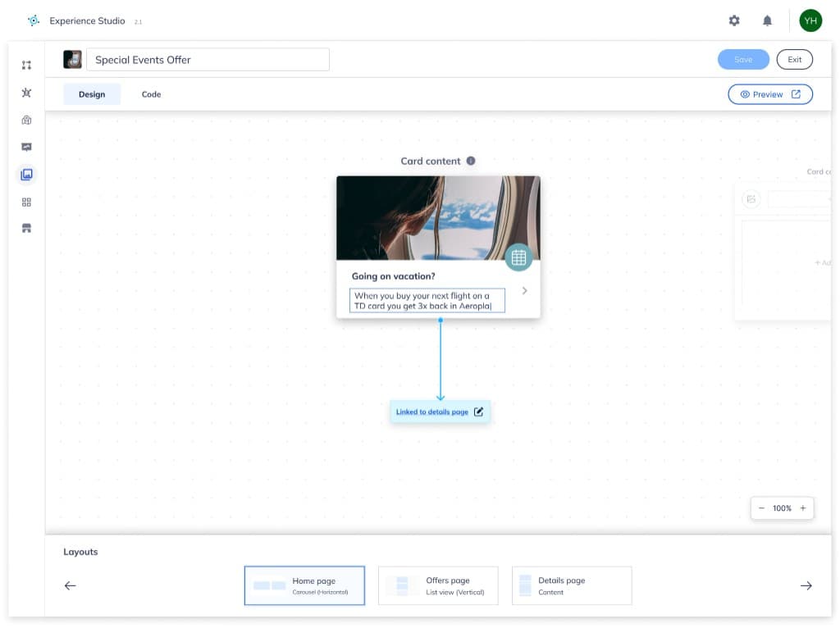Viewport: 840px width, 628px height.
Task: Expand the card details with the right chevron
Action: [x=524, y=289]
